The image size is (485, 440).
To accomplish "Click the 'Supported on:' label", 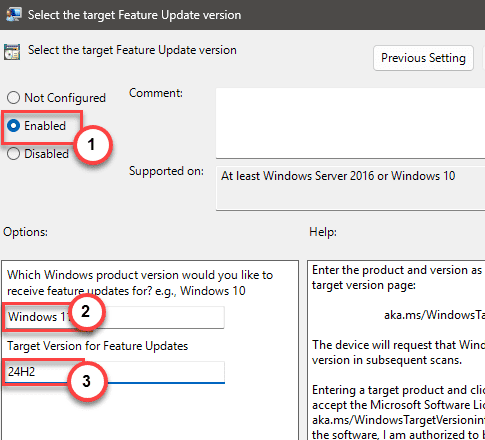I will tap(166, 171).
